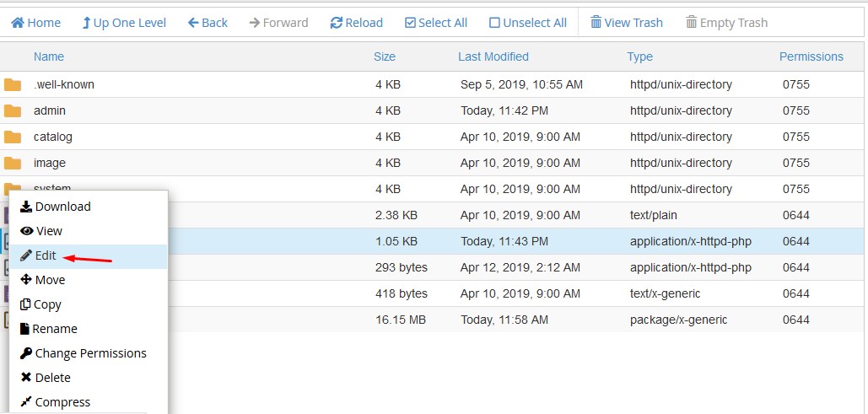Choose Download from the context menu
The height and width of the screenshot is (414, 868).
[89, 207]
